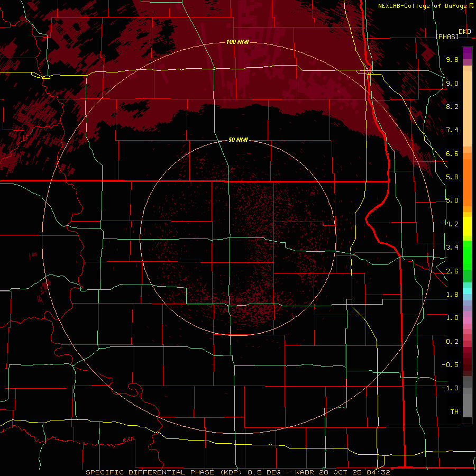Click the 5.0 value on the color scale
Screen dimensions: 476x476
(452, 200)
